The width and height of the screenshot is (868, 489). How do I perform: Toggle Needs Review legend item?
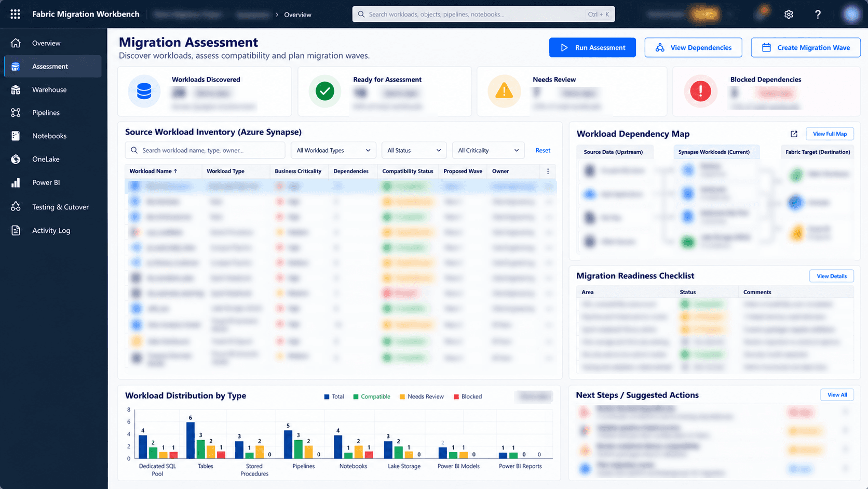click(422, 397)
